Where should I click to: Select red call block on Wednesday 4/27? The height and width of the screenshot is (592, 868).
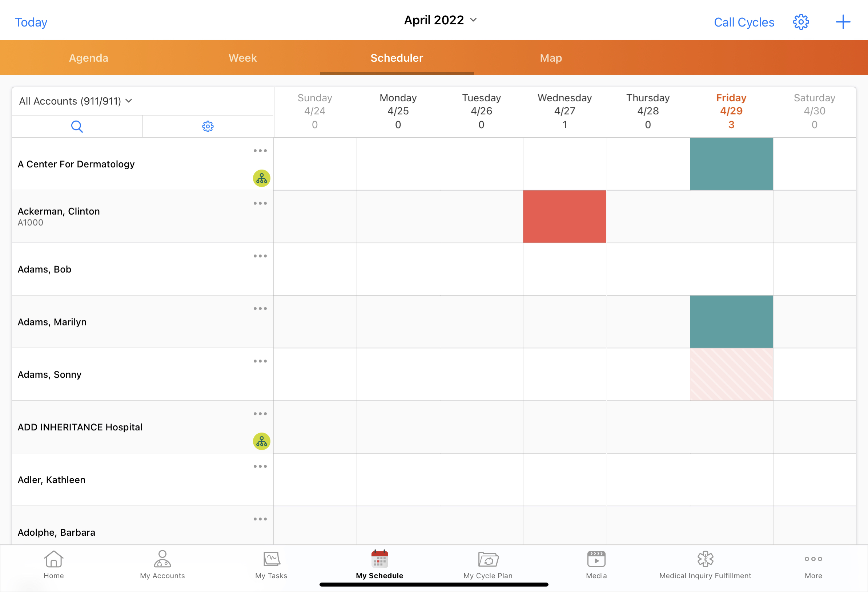[564, 216]
